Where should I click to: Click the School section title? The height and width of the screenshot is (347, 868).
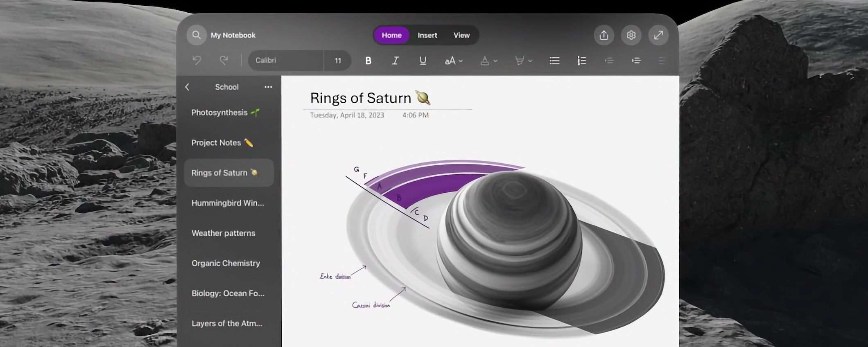pyautogui.click(x=227, y=87)
